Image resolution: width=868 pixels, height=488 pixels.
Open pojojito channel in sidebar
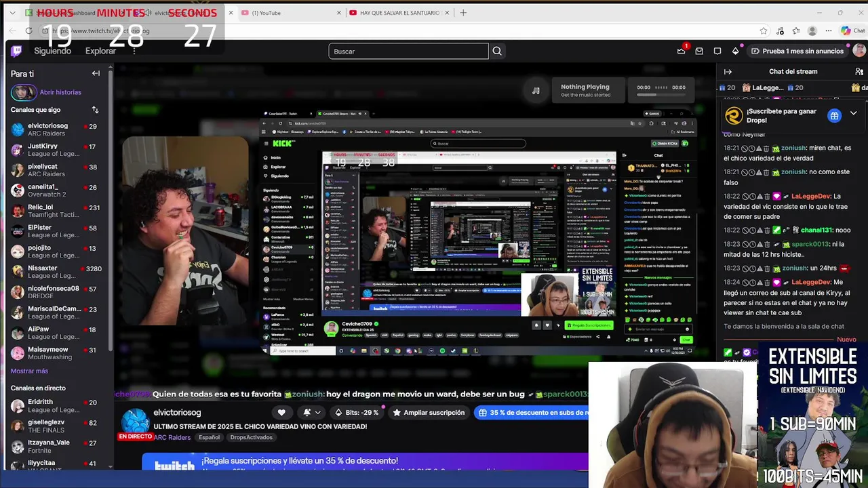coord(56,251)
